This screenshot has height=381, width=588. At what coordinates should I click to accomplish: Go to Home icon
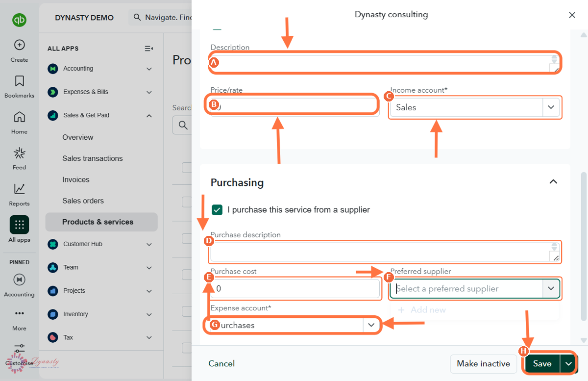pos(19,117)
